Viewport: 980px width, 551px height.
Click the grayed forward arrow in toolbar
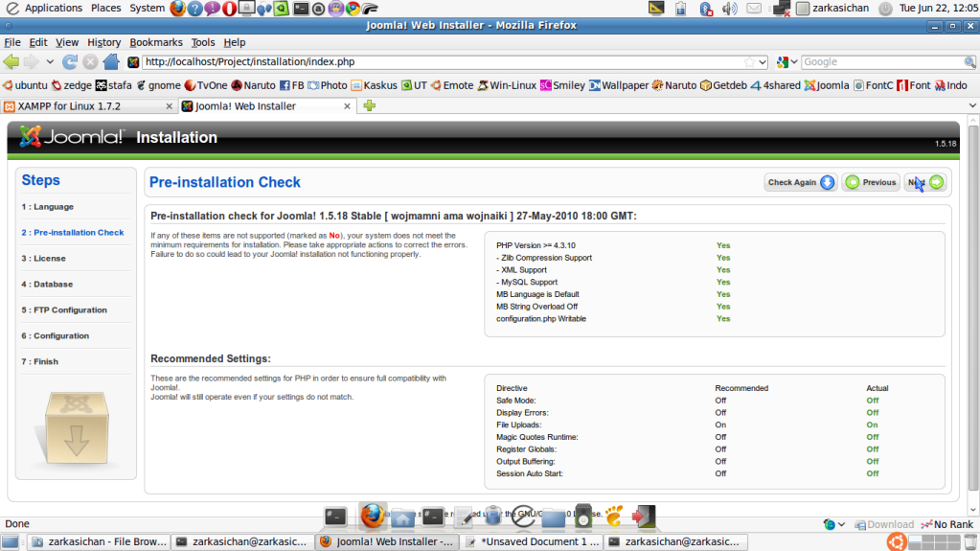pyautogui.click(x=32, y=62)
